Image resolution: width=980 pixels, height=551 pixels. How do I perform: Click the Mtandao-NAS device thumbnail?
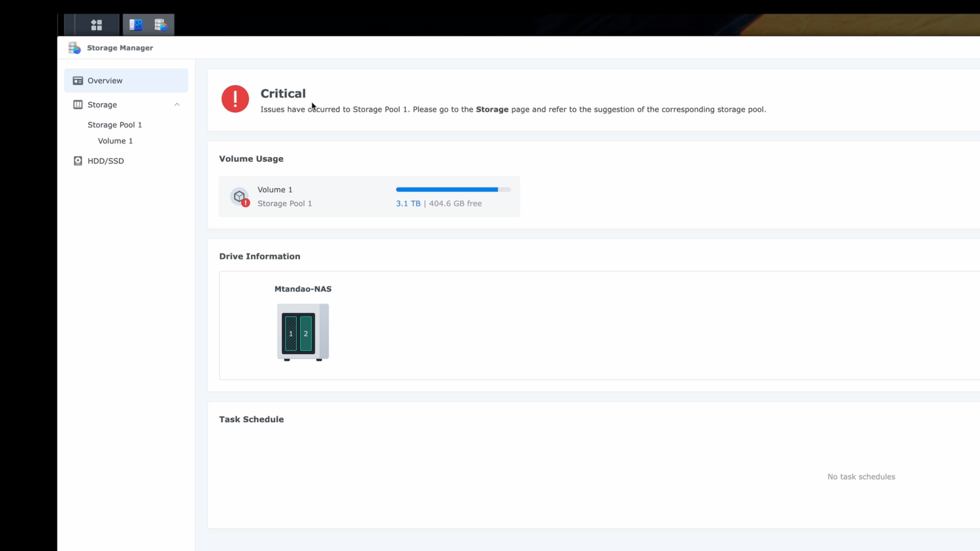(x=303, y=332)
